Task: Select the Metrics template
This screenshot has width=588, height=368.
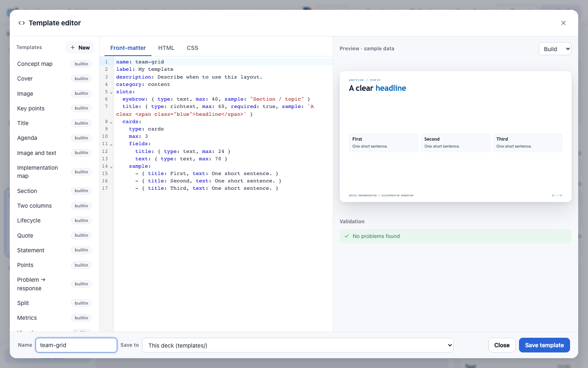Action: tap(54, 318)
